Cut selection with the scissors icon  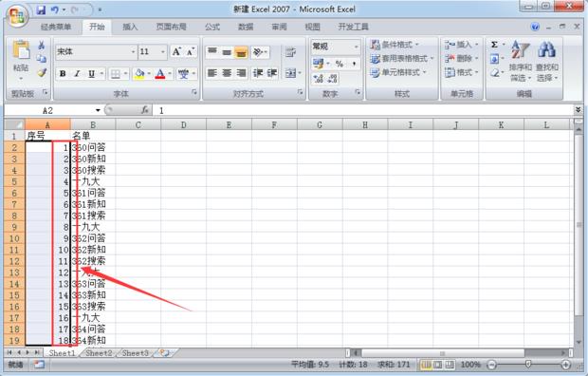point(41,45)
